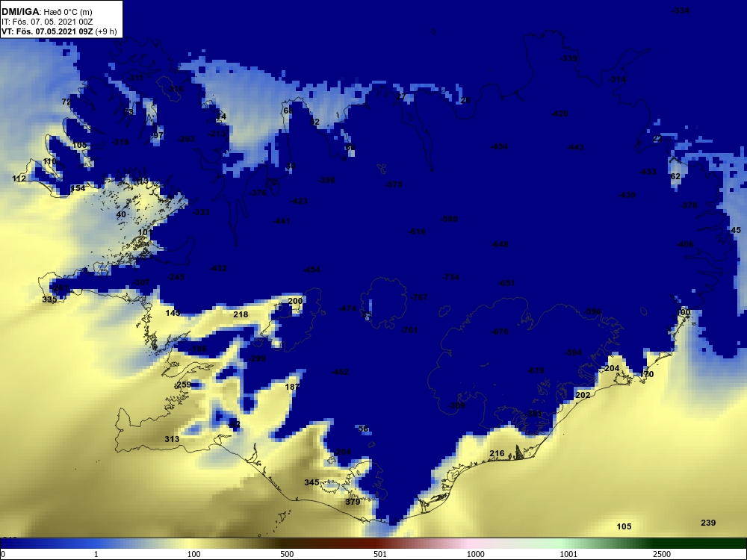Click the map value '-575'
Screen dimensions: 747x560
(x=394, y=184)
